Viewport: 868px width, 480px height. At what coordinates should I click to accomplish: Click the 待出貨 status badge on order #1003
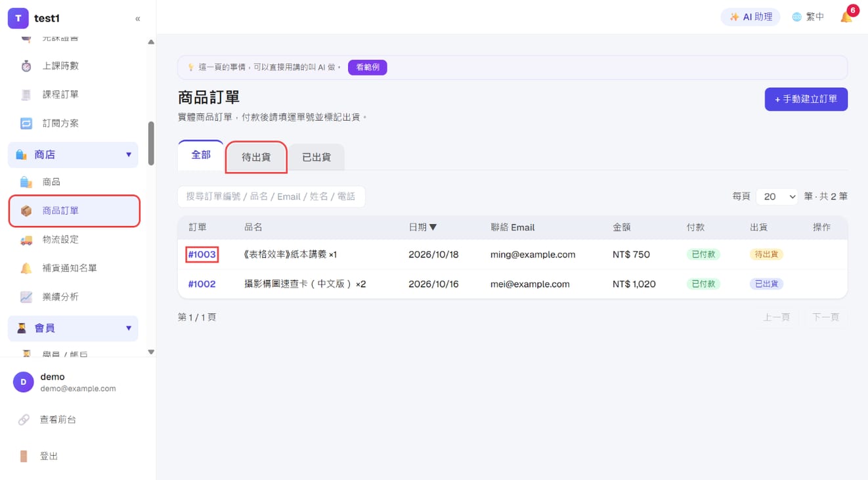pos(766,255)
